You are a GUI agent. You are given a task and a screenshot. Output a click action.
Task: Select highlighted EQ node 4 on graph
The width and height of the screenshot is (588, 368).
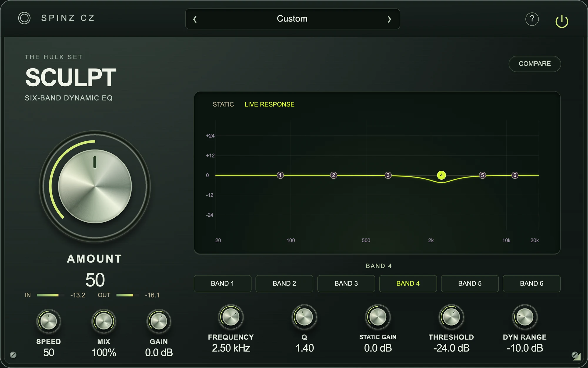click(x=441, y=175)
